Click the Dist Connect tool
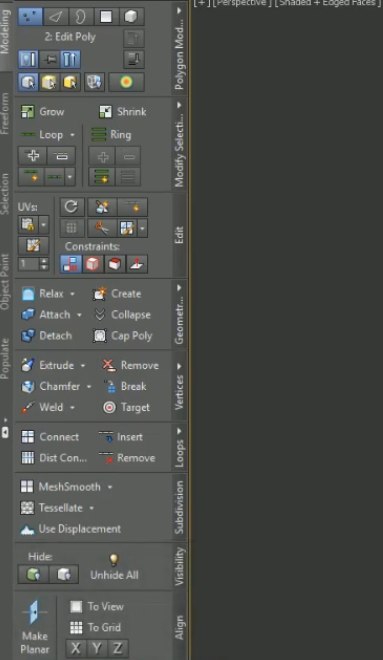Screen dimensions: 383x660 (54, 458)
